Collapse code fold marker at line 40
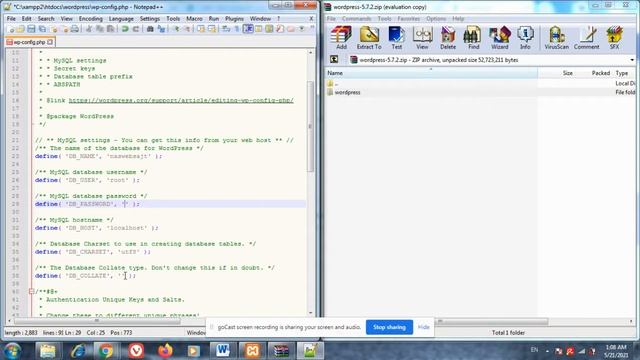This screenshot has width=640, height=360. click(x=31, y=291)
